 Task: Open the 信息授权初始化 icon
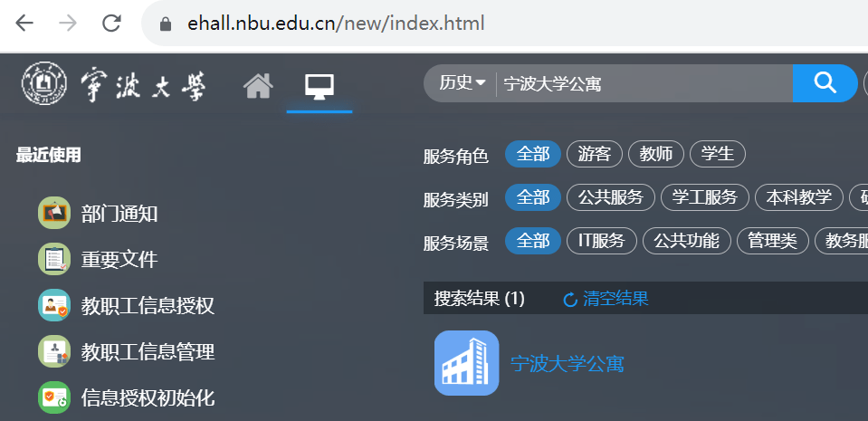tap(54, 397)
